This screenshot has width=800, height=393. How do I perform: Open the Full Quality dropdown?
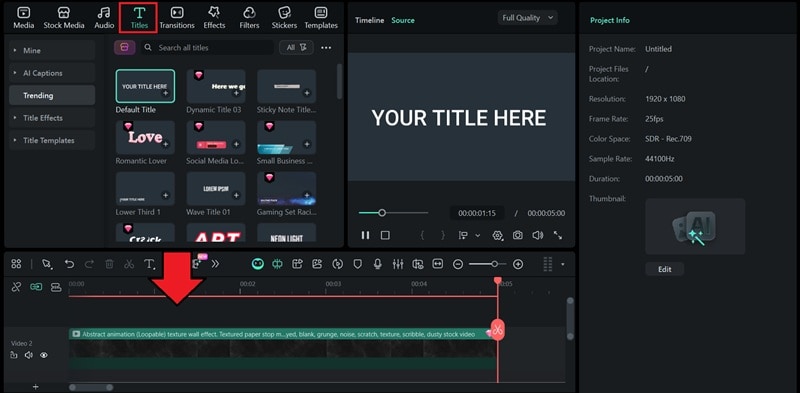coord(528,18)
